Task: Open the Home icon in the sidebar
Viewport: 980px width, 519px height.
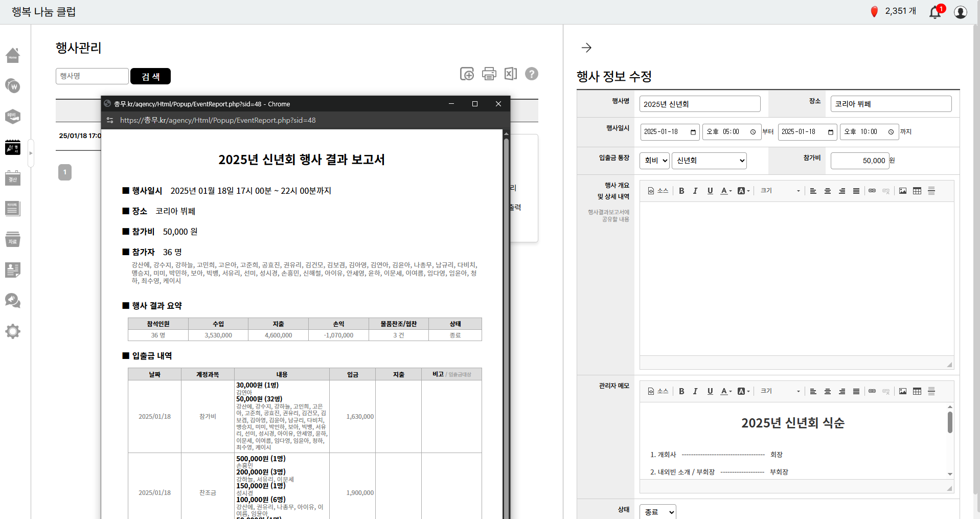Action: (13, 55)
